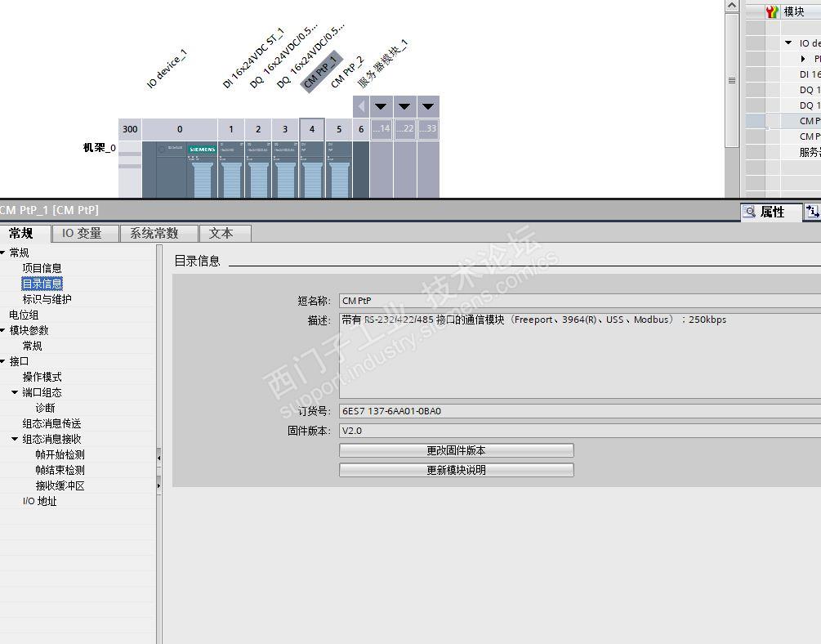Select rack slot 3 DQ module

coord(285,169)
